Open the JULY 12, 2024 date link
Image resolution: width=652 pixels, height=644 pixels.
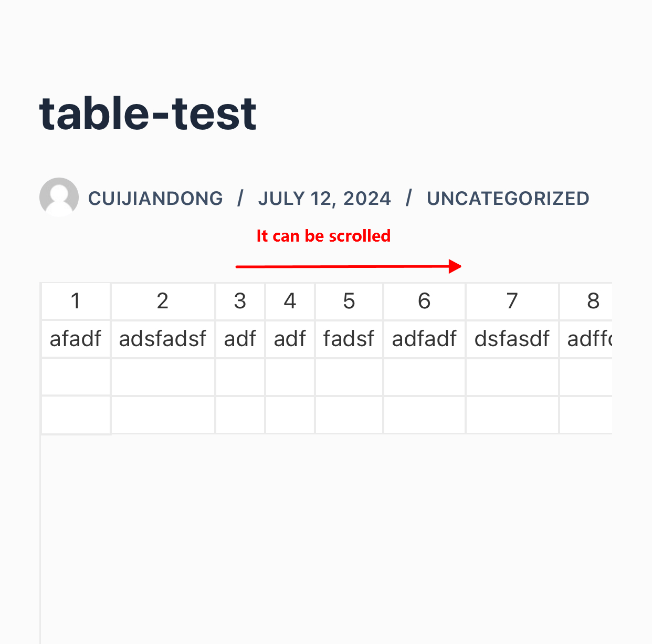[x=324, y=199]
